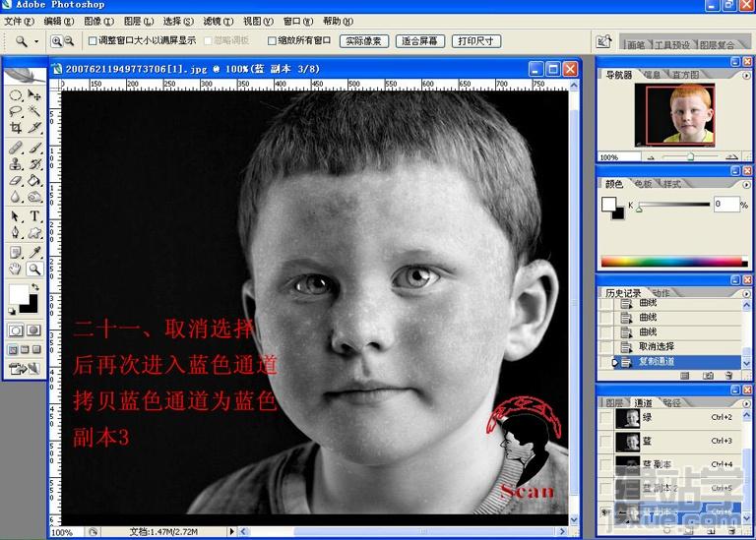The height and width of the screenshot is (540, 756).
Task: Switch to the 图层 tab
Action: pos(614,402)
